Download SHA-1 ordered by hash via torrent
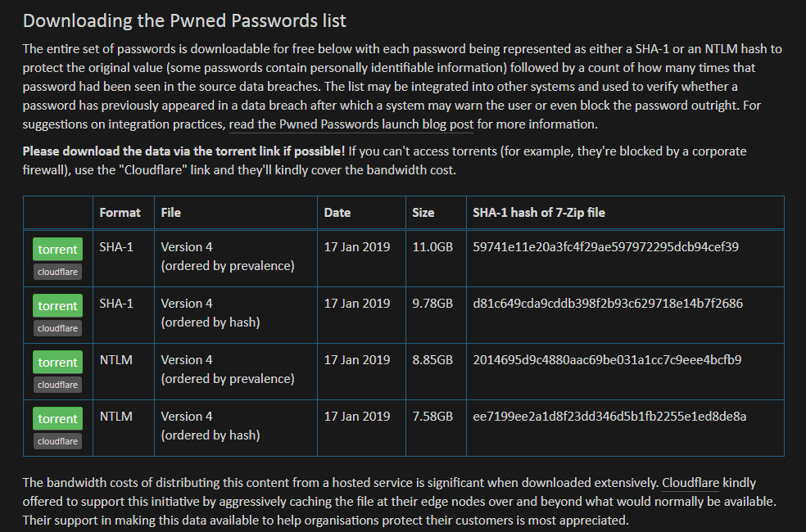The width and height of the screenshot is (806, 532). [x=57, y=305]
